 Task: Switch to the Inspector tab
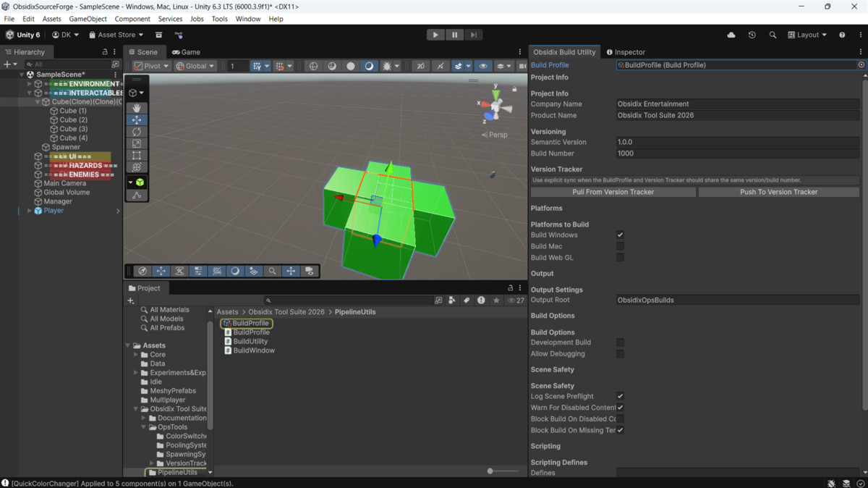coord(626,52)
